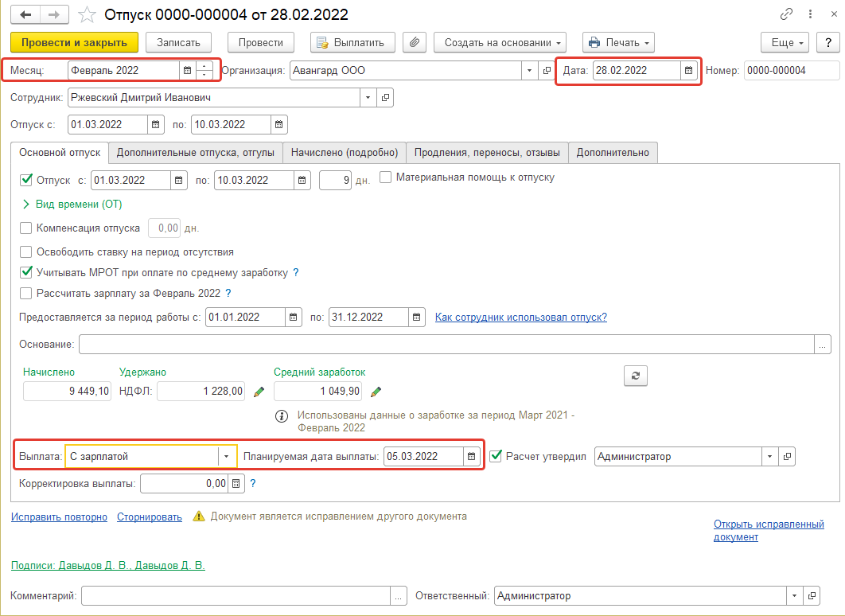Open calendar for header 'Отпуск с' date 01.03.2022
Viewport: 845px width, 616px height.
click(155, 124)
